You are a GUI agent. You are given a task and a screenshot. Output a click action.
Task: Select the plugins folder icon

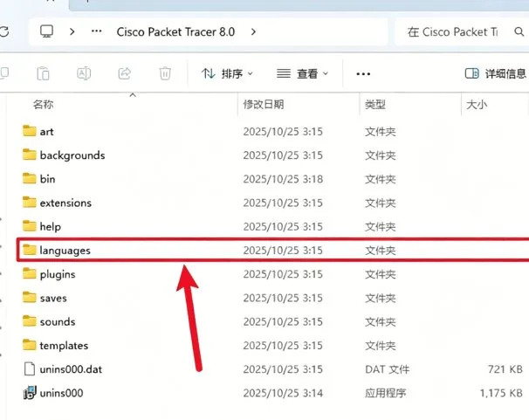point(30,273)
